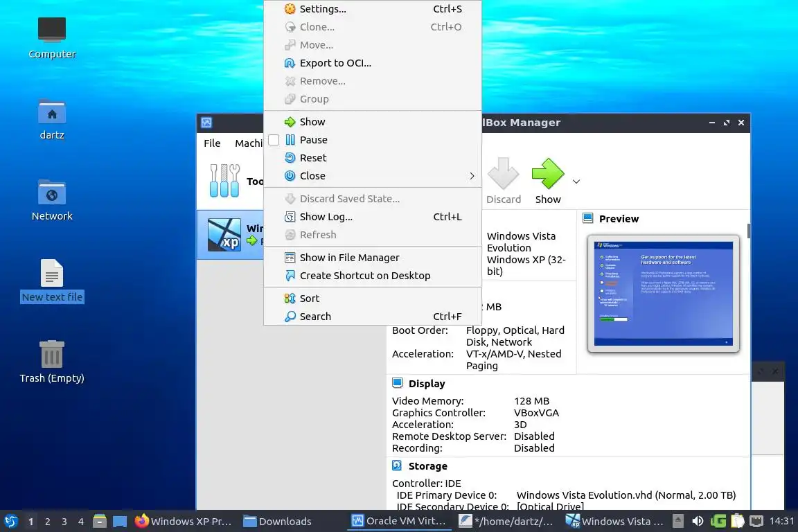Click the Display section header
The height and width of the screenshot is (532, 798).
point(427,384)
